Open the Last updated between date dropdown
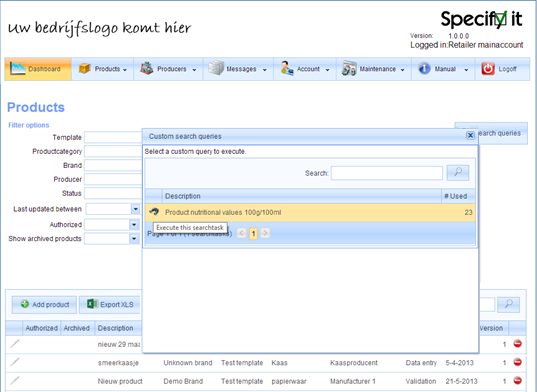 [136, 209]
